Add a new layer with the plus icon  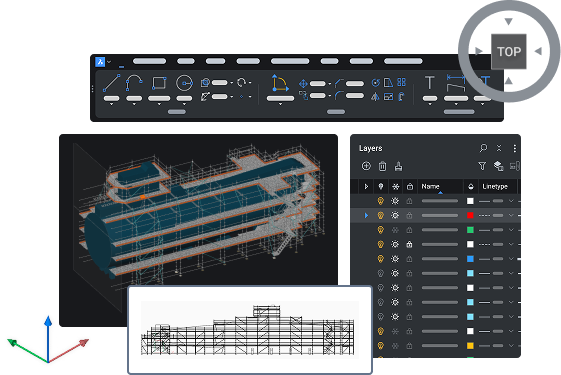click(x=366, y=166)
